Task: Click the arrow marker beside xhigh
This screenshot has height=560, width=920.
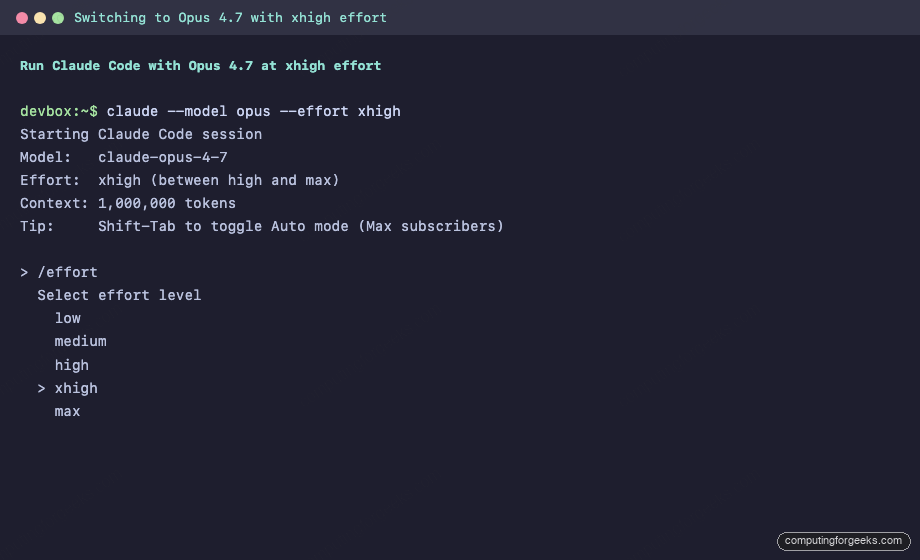Action: point(42,388)
